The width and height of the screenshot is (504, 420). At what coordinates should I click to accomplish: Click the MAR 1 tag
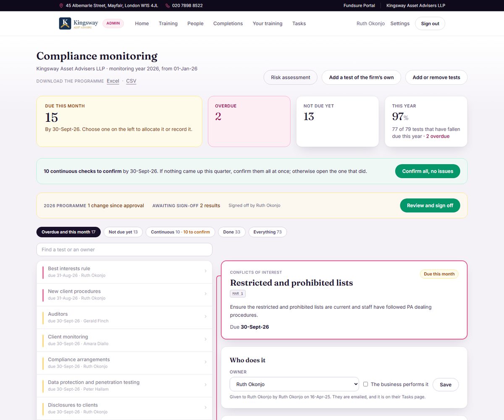click(238, 294)
